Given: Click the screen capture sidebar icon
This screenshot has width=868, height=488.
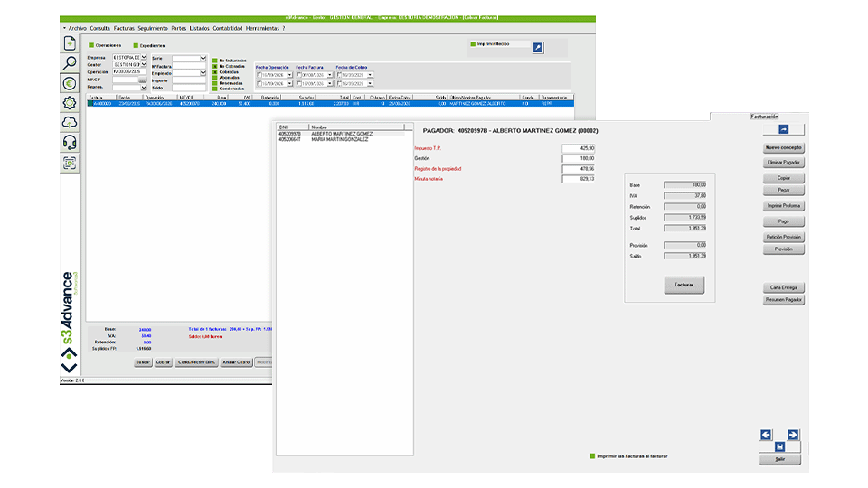Looking at the screenshot, I should [x=70, y=164].
